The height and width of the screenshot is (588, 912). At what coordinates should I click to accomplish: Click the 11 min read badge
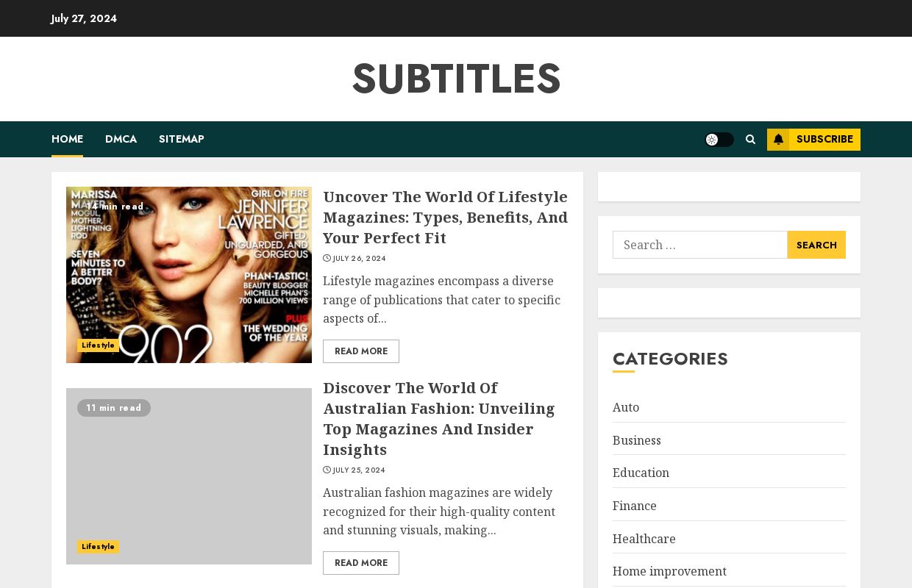[x=114, y=408]
